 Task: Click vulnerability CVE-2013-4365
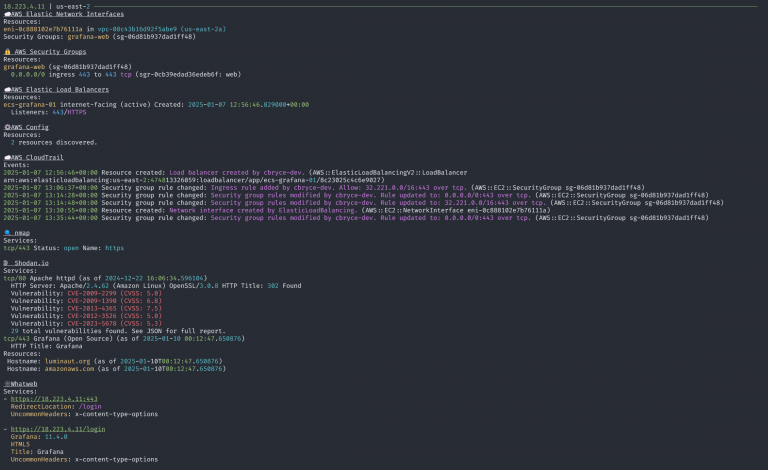coord(92,308)
